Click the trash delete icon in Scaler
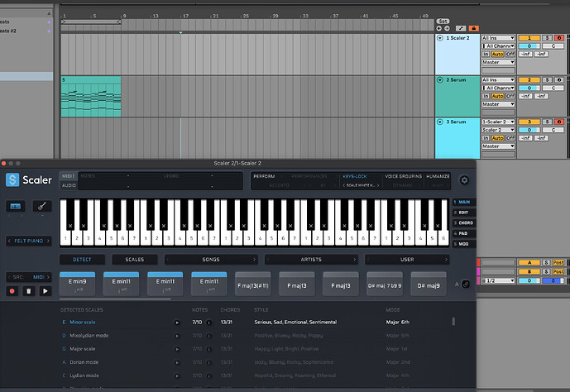 [x=29, y=291]
